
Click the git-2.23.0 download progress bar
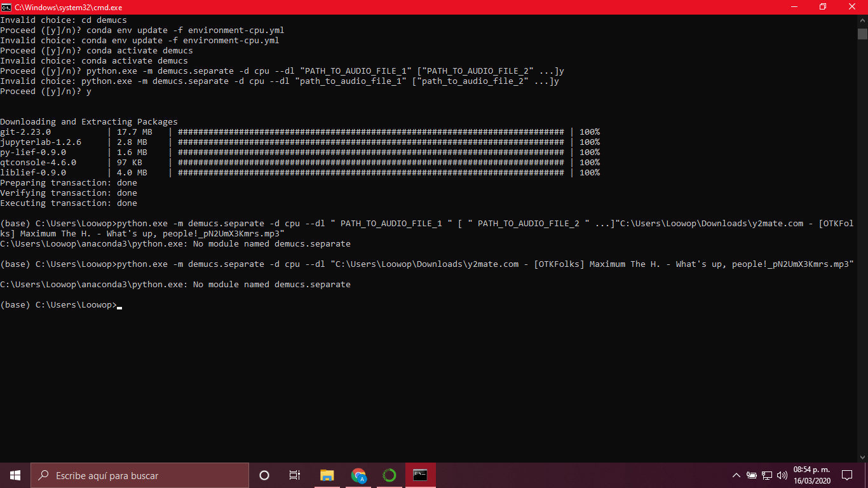click(x=371, y=132)
